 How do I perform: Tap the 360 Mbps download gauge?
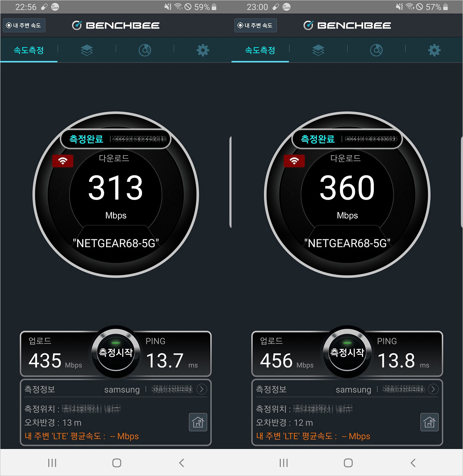point(347,195)
